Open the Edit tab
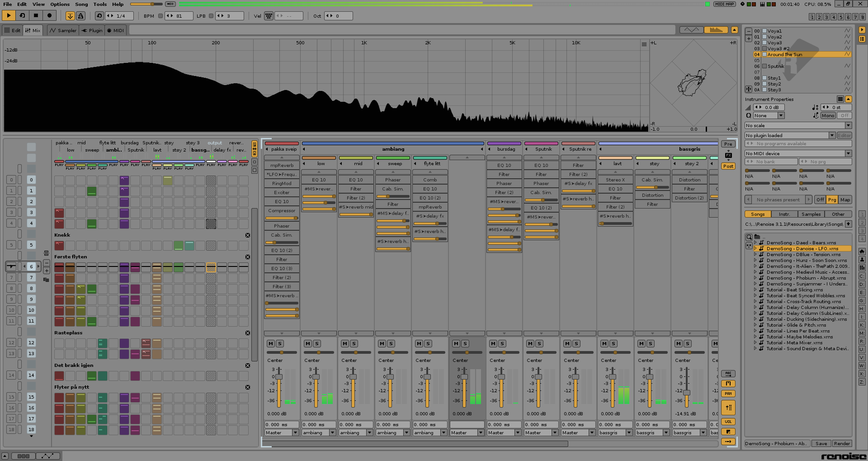 point(12,30)
